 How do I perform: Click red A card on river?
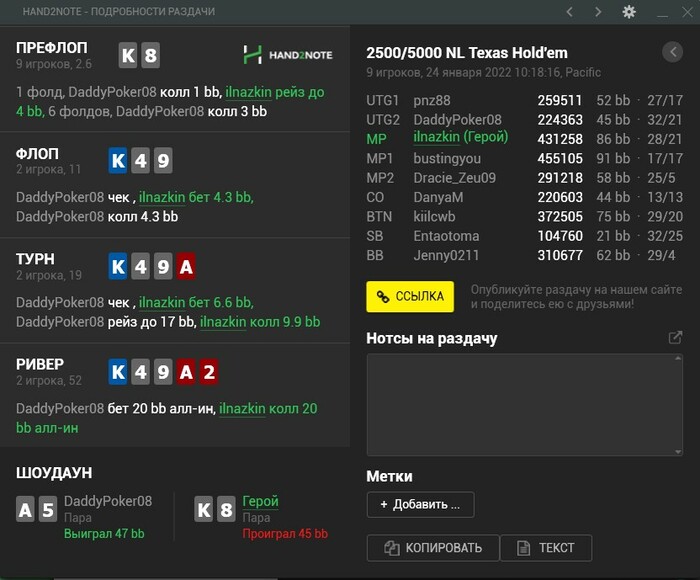[x=186, y=372]
